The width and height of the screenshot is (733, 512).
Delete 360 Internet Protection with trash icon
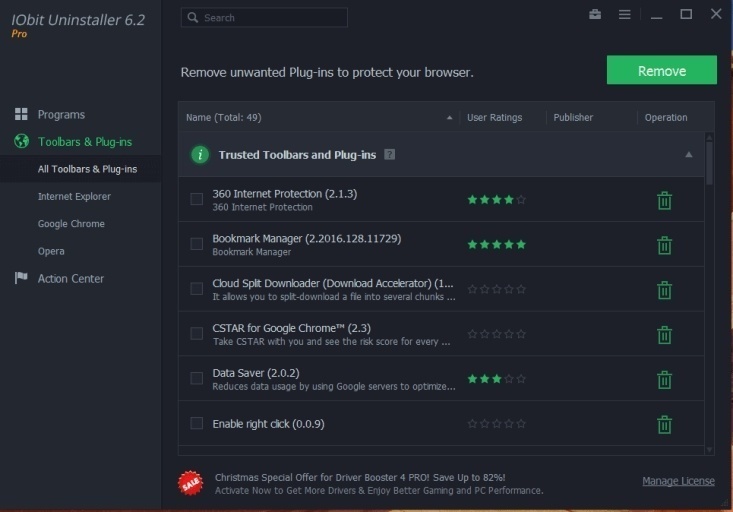(664, 200)
